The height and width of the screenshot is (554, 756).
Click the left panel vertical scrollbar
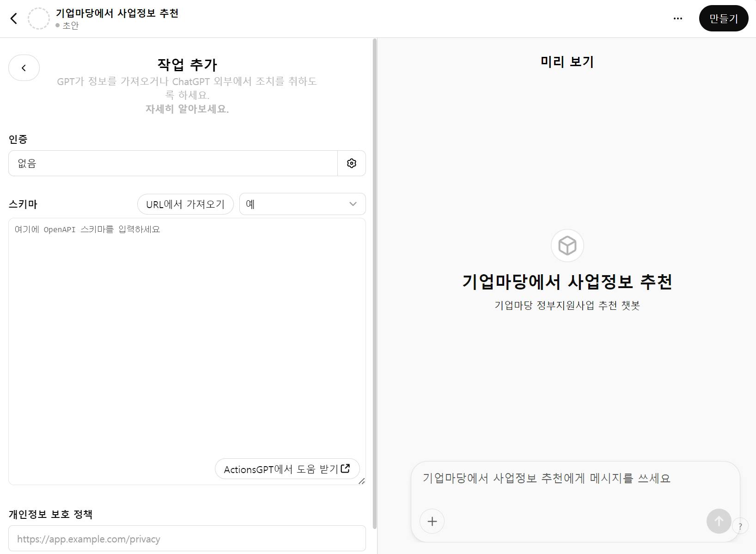click(375, 283)
